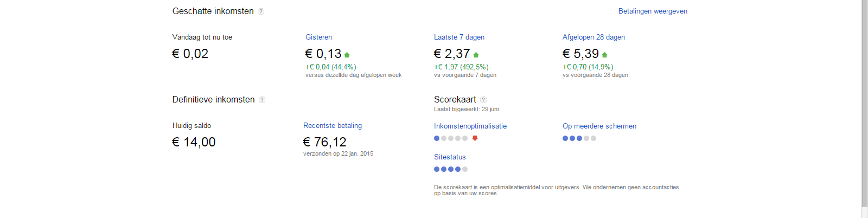Open Op meerdere schermen link

[x=599, y=126]
